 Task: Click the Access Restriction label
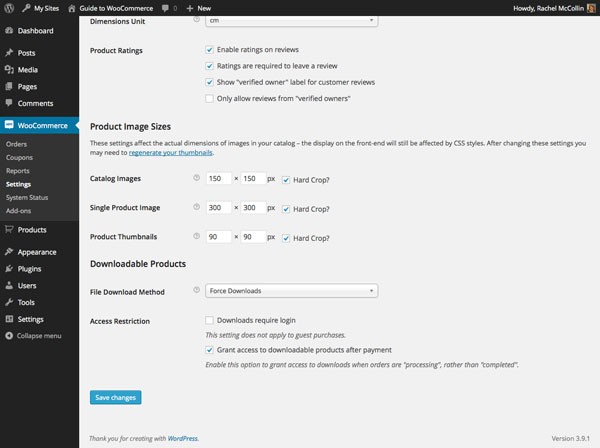[x=120, y=321]
